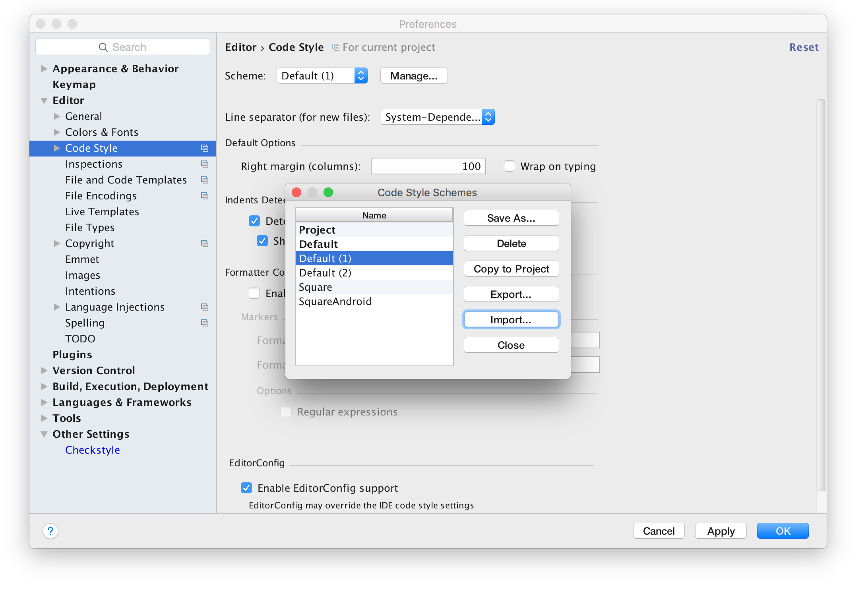Open Checkstyle settings page

click(92, 450)
